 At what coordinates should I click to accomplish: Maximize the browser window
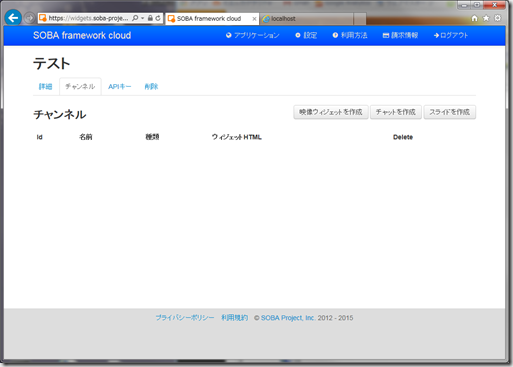pyautogui.click(x=477, y=5)
